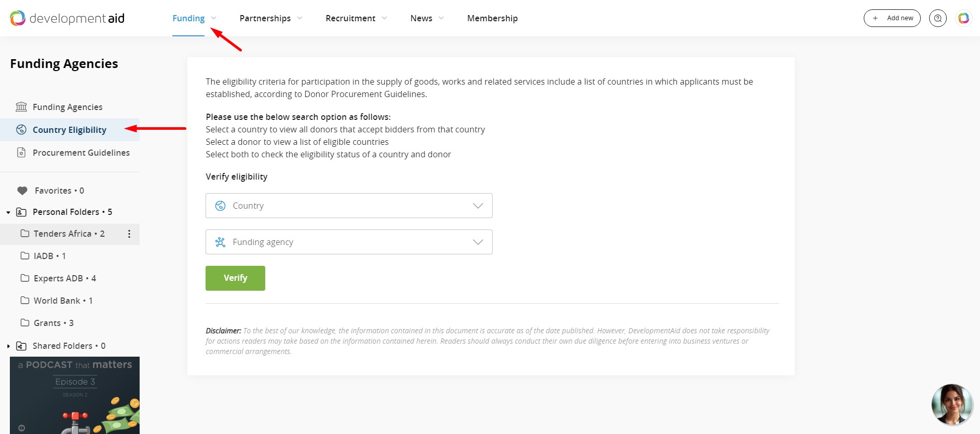Open the Funding agency dropdown
The width and height of the screenshot is (980, 434).
point(349,242)
